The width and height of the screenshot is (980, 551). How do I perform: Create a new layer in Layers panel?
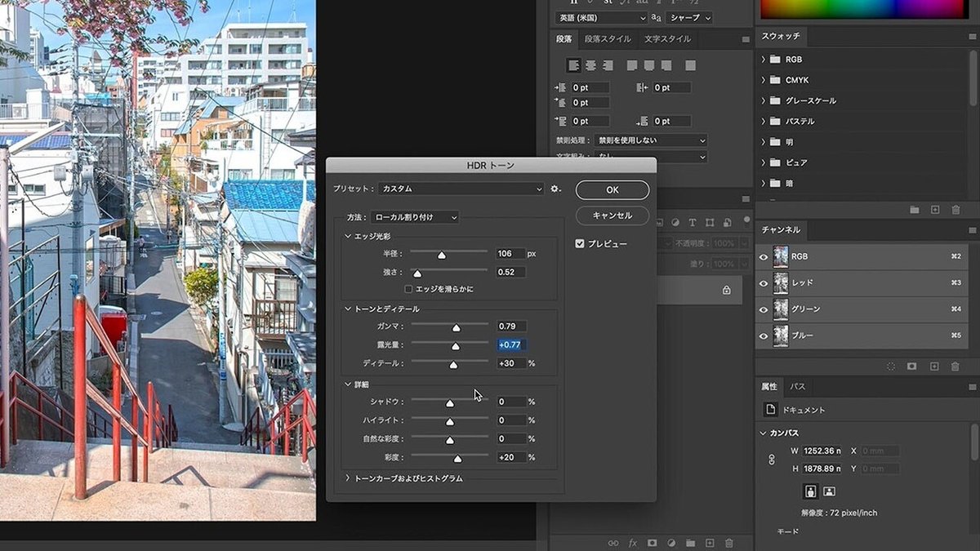[710, 543]
